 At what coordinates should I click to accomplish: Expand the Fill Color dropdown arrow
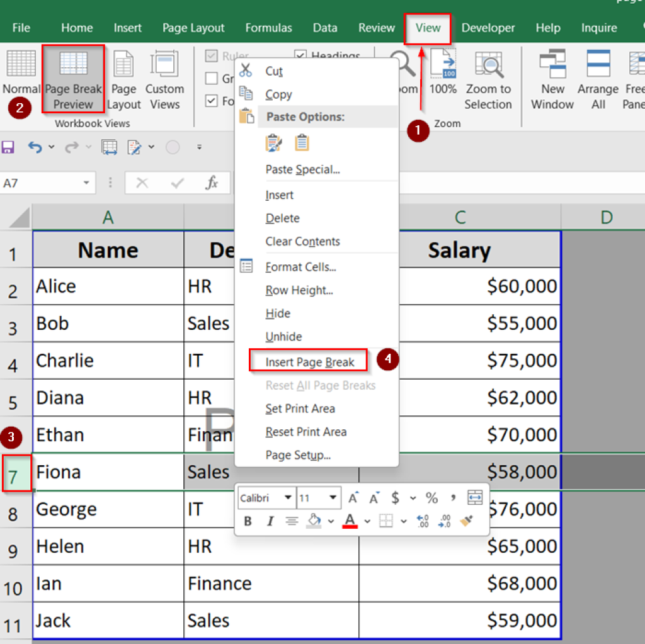(x=330, y=520)
